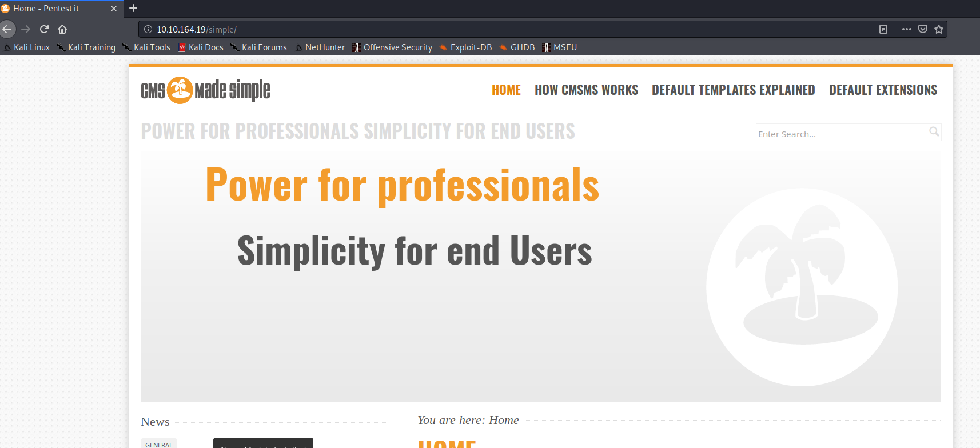Open Kali Tools bookmark
Image resolution: width=980 pixels, height=448 pixels.
[x=147, y=47]
